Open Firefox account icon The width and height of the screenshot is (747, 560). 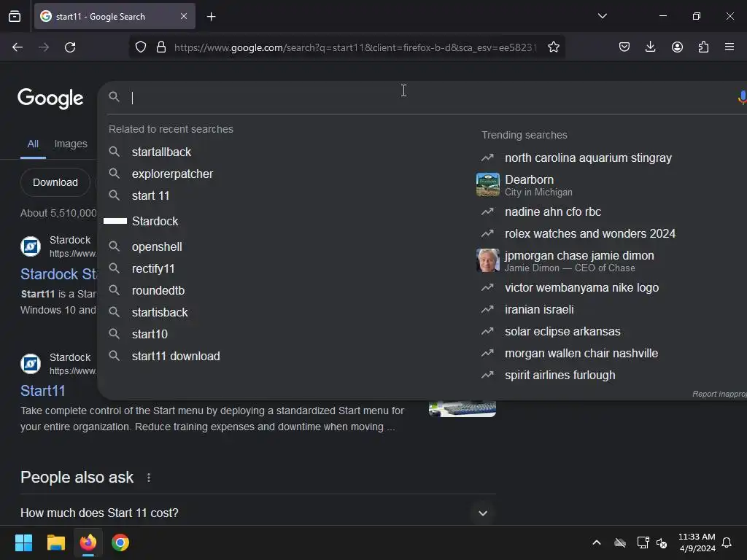(x=677, y=47)
